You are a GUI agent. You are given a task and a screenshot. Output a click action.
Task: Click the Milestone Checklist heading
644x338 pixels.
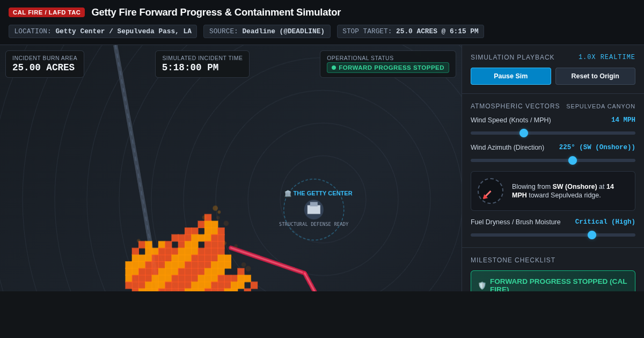pyautogui.click(x=513, y=260)
